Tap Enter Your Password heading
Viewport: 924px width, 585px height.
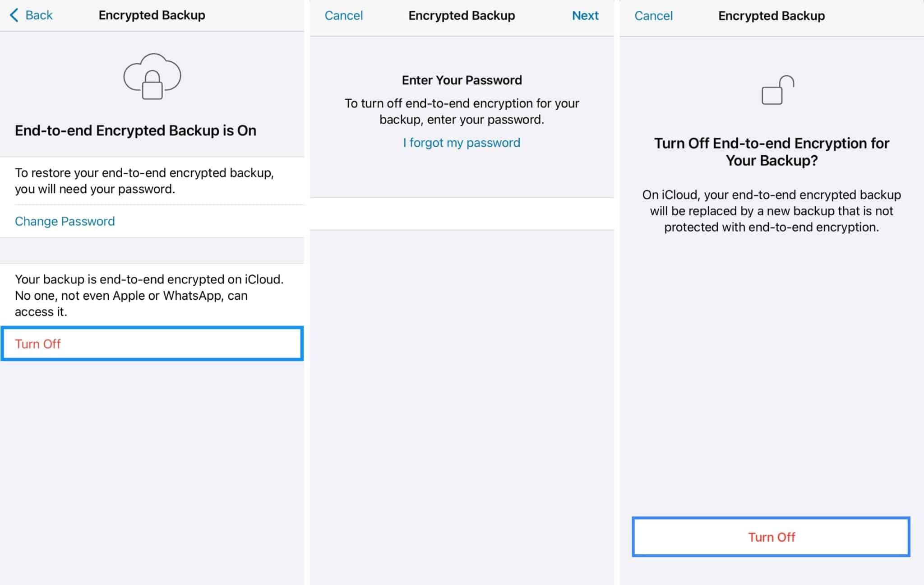point(461,80)
